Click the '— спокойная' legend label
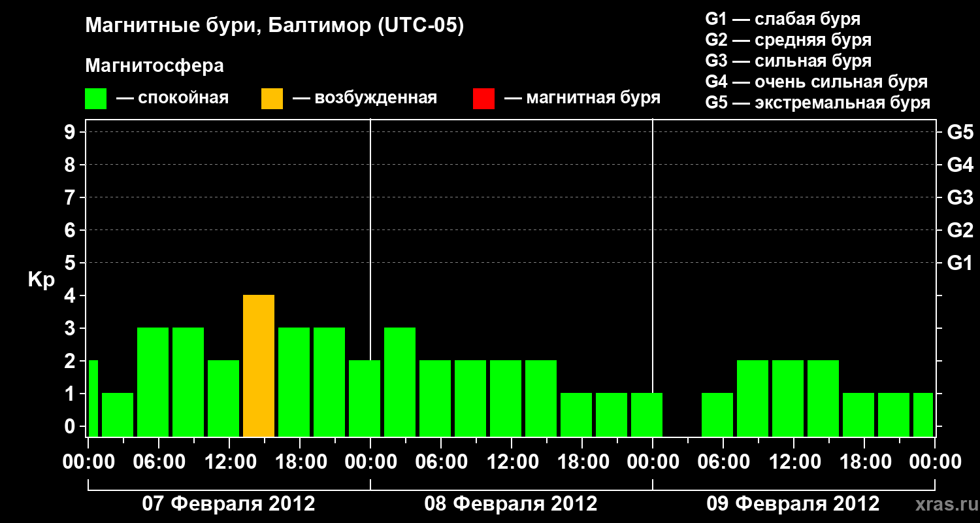This screenshot has height=523, width=980. pyautogui.click(x=172, y=99)
